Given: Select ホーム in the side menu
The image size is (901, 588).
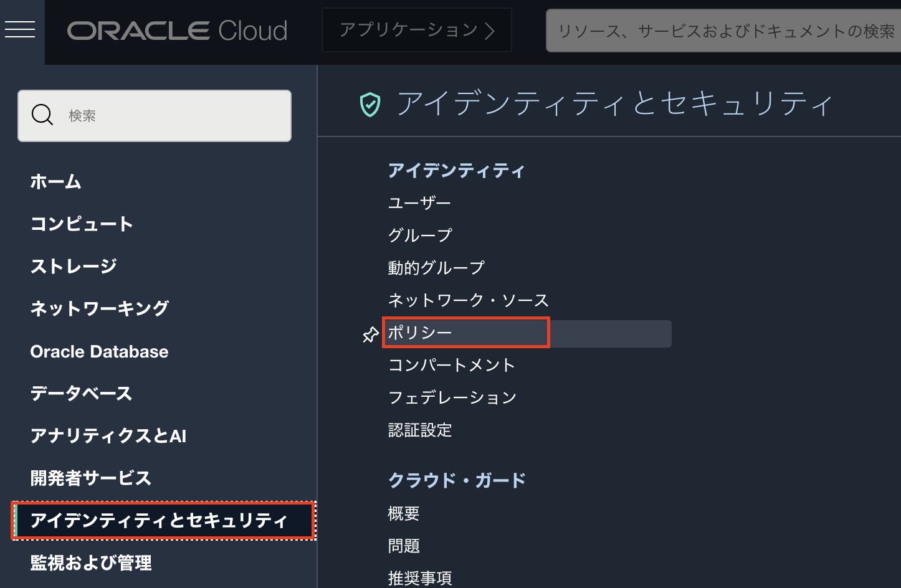Looking at the screenshot, I should pyautogui.click(x=56, y=182).
